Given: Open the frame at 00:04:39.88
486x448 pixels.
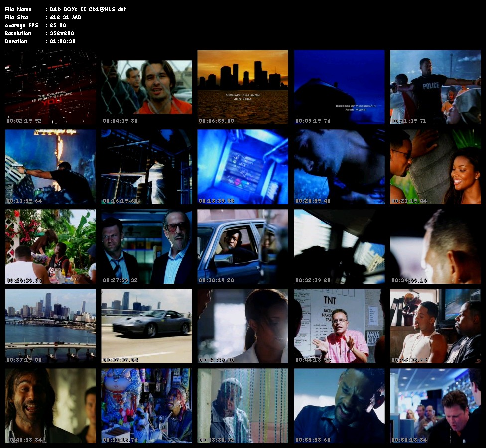Looking at the screenshot, I should [x=146, y=87].
